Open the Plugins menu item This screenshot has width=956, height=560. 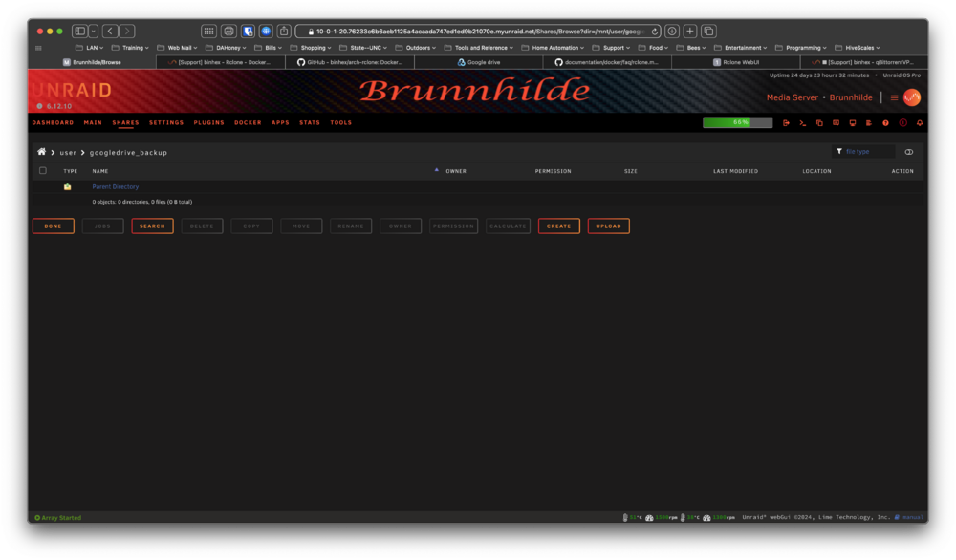tap(209, 122)
